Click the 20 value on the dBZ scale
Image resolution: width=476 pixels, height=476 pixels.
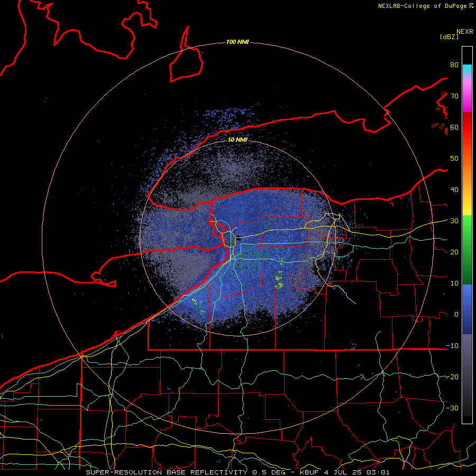[x=454, y=252]
